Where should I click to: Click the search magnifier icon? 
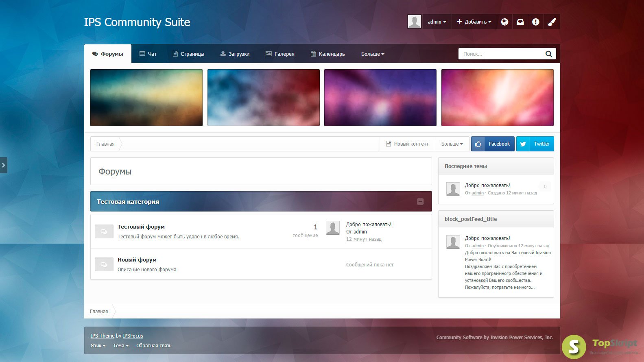click(548, 54)
